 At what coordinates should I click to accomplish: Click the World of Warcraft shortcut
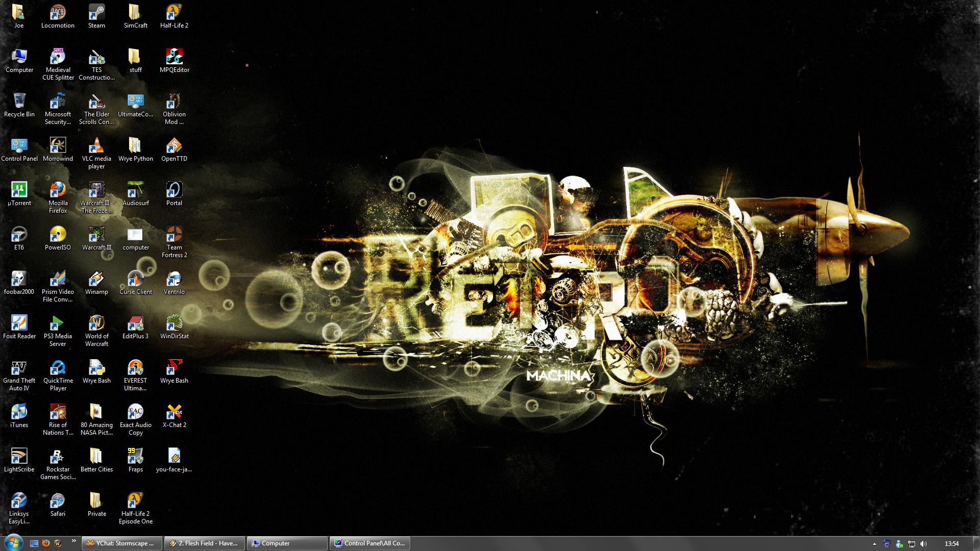tap(96, 323)
